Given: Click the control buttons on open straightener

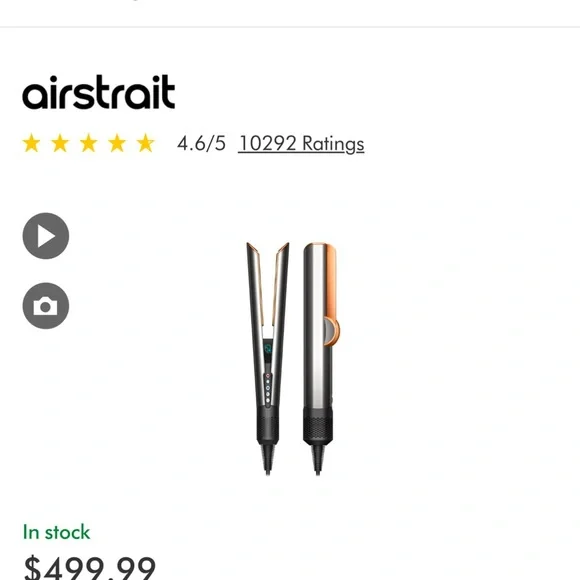Looking at the screenshot, I should pyautogui.click(x=268, y=388).
